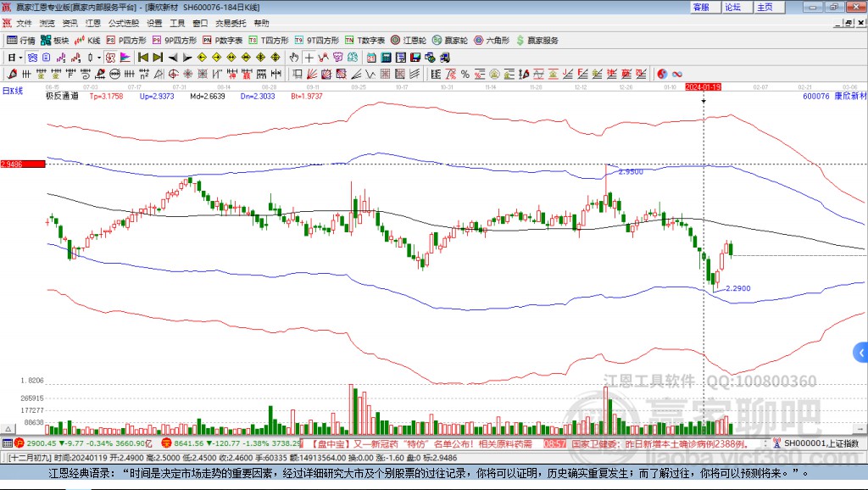Open the 帮助 menu
The height and width of the screenshot is (490, 868).
point(261,23)
